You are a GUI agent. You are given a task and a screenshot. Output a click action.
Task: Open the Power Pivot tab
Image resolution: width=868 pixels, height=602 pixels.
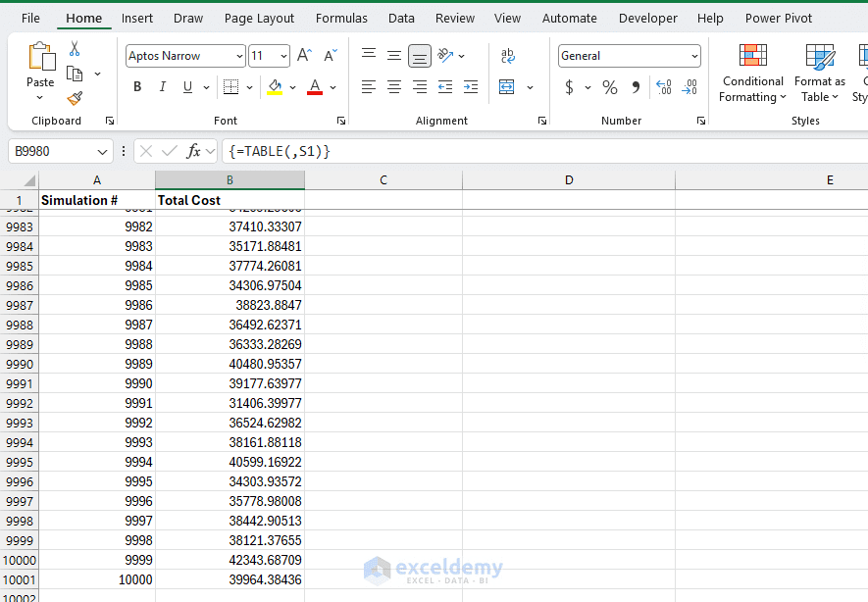tap(779, 19)
